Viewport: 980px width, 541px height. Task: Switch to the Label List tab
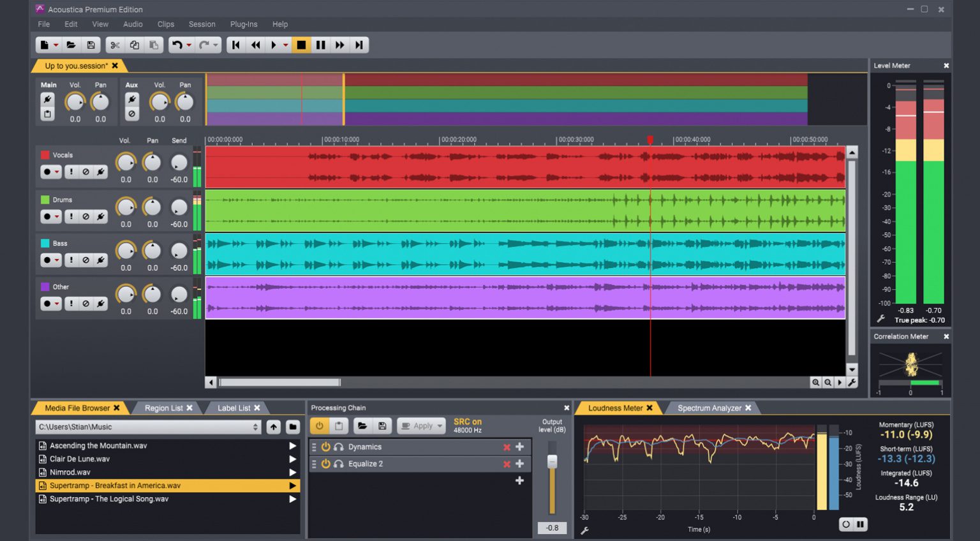234,408
